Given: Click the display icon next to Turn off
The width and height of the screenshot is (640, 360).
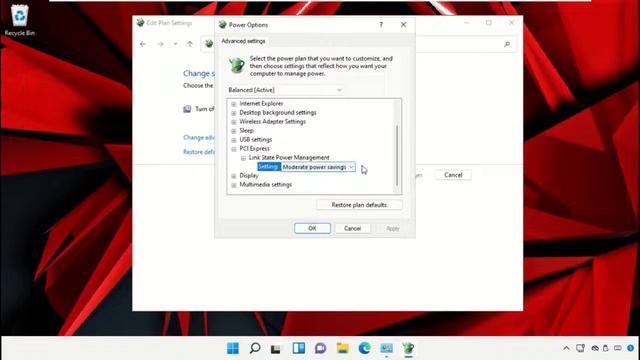Looking at the screenshot, I should pos(187,109).
